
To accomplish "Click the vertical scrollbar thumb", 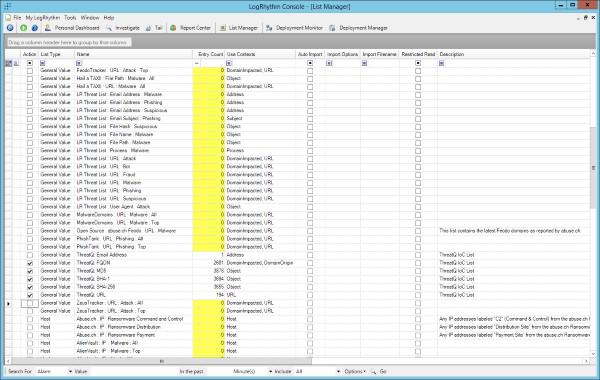I will [x=593, y=168].
